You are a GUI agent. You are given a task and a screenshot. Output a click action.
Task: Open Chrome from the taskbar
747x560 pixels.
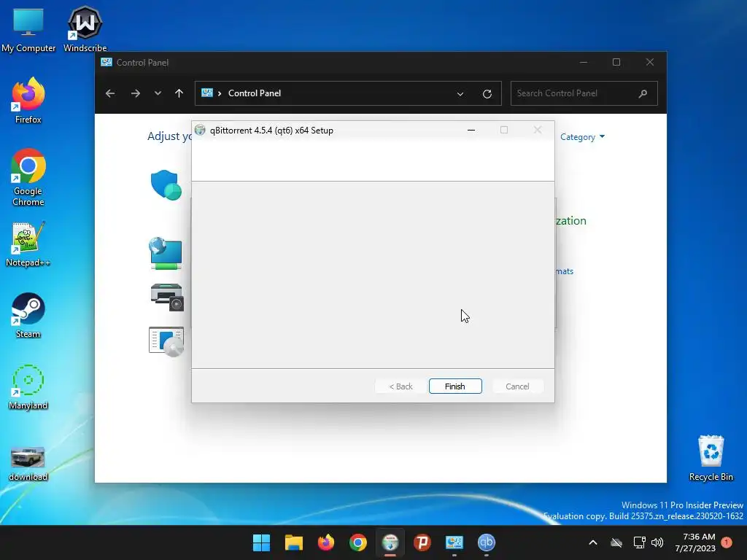pos(357,542)
